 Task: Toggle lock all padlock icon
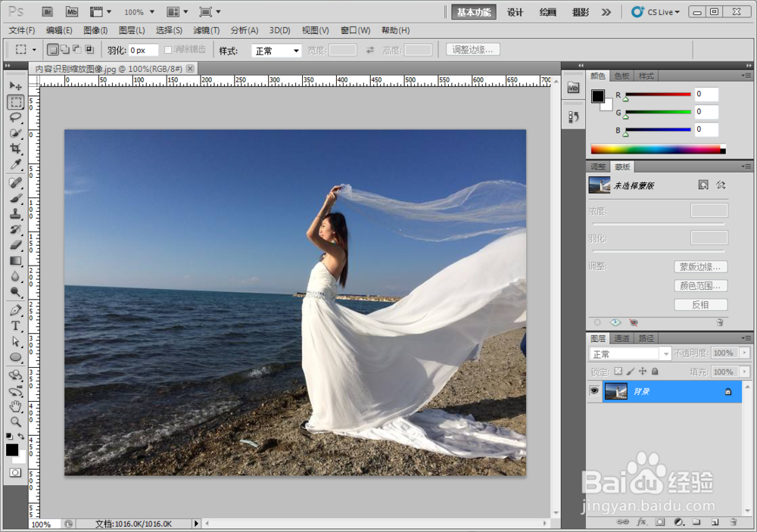pyautogui.click(x=655, y=372)
